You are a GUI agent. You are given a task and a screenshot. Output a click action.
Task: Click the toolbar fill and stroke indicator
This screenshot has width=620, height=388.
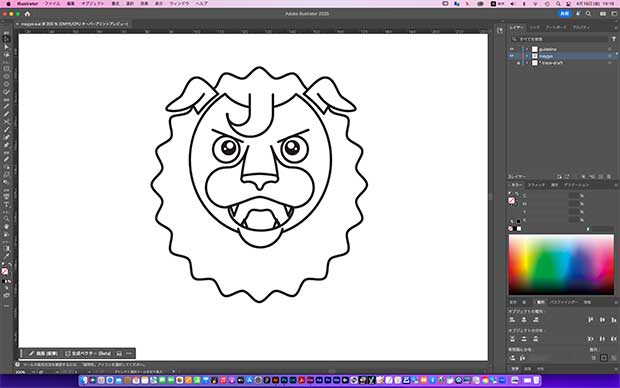[x=5, y=271]
